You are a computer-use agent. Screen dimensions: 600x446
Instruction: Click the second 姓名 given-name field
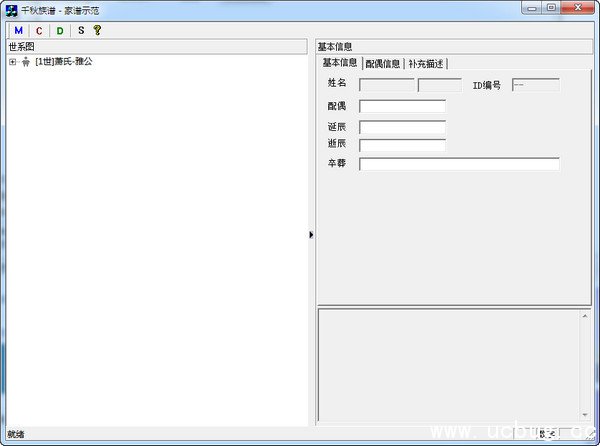(x=439, y=85)
